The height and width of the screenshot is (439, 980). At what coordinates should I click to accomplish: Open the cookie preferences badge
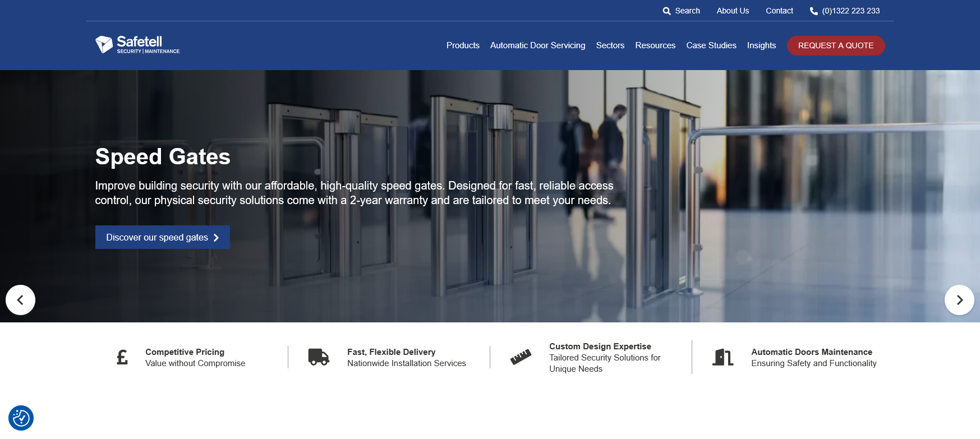[x=21, y=418]
